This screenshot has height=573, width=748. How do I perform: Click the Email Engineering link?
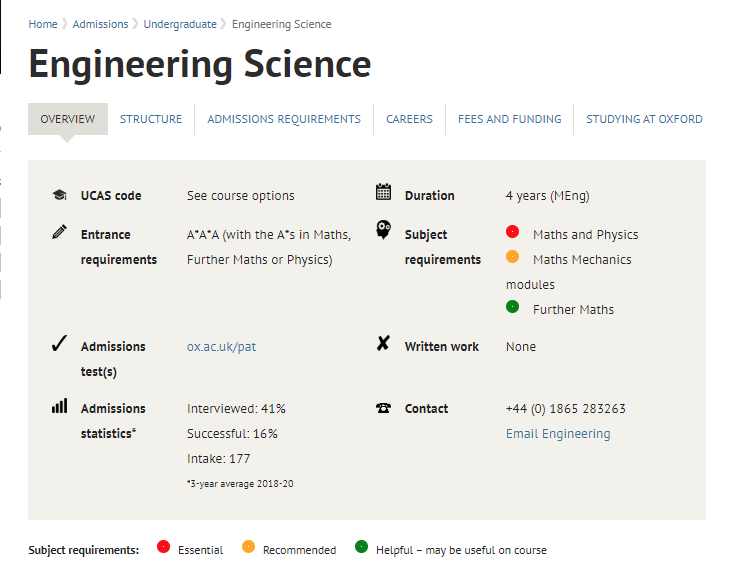[x=558, y=434]
